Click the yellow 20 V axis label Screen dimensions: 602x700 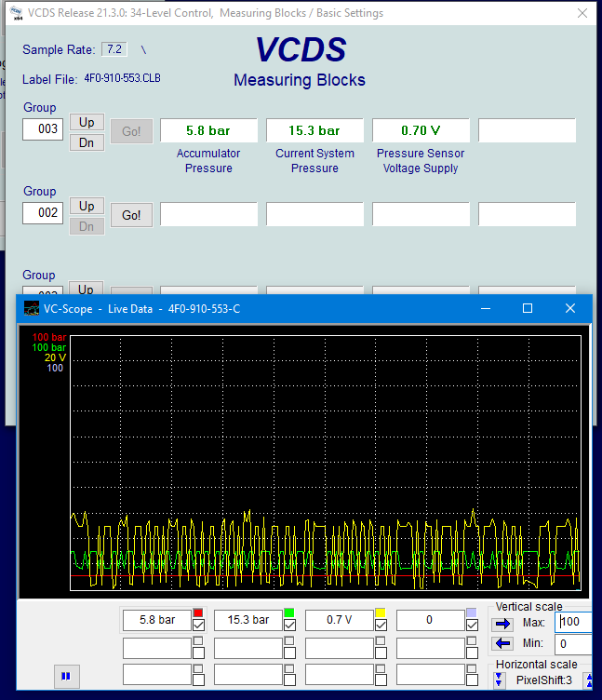(x=55, y=357)
